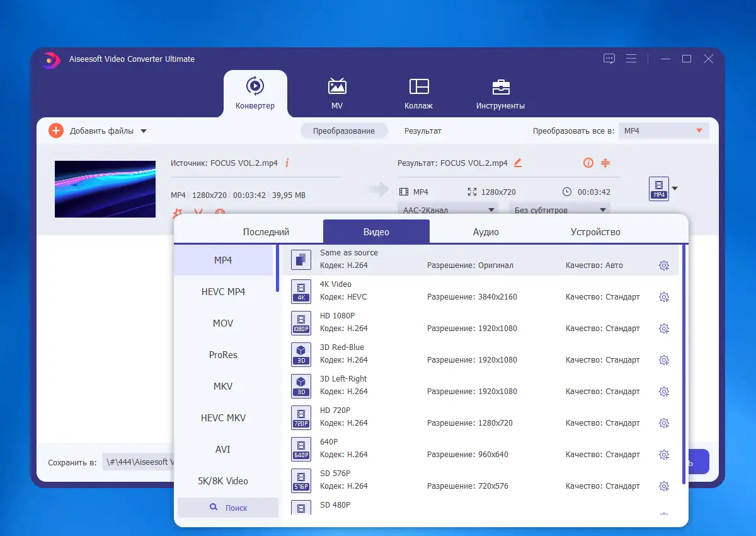This screenshot has height=536, width=756.
Task: Select the Преобразование view button
Action: pos(344,131)
